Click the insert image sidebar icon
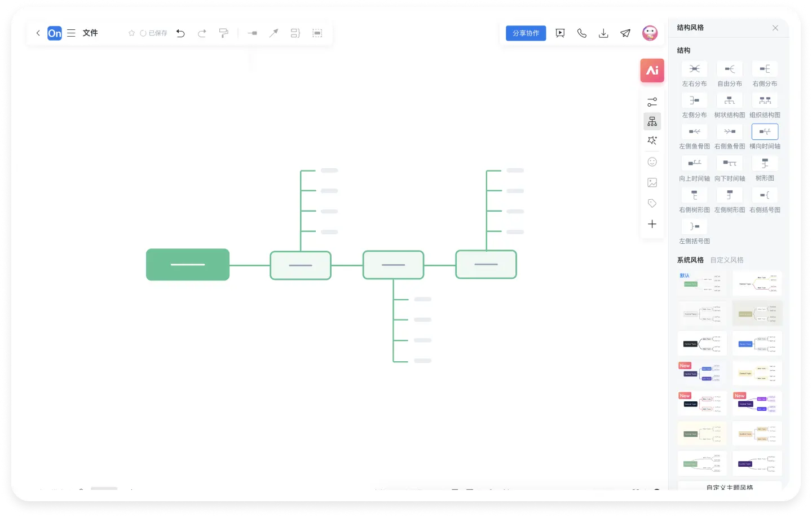Viewport: 812px width, 517px height. click(x=652, y=182)
